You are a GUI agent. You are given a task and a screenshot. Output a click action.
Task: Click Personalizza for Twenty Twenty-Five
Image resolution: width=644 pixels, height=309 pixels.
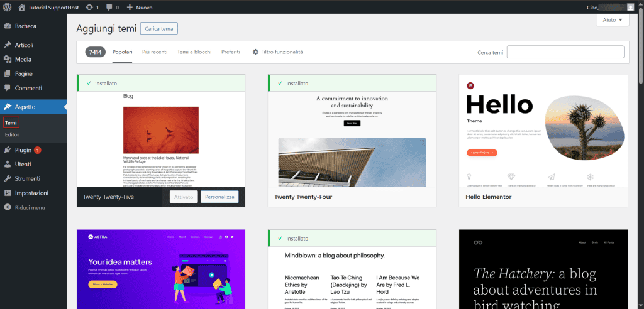click(219, 197)
